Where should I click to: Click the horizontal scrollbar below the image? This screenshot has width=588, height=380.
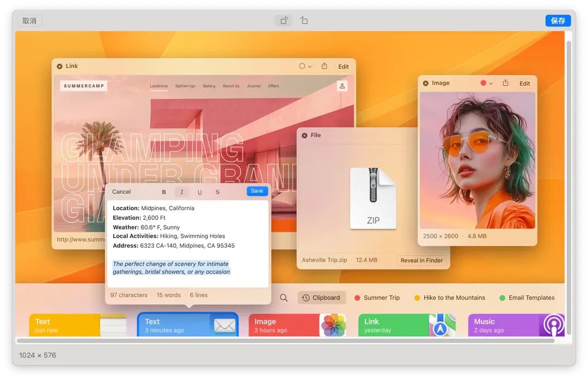(x=285, y=341)
